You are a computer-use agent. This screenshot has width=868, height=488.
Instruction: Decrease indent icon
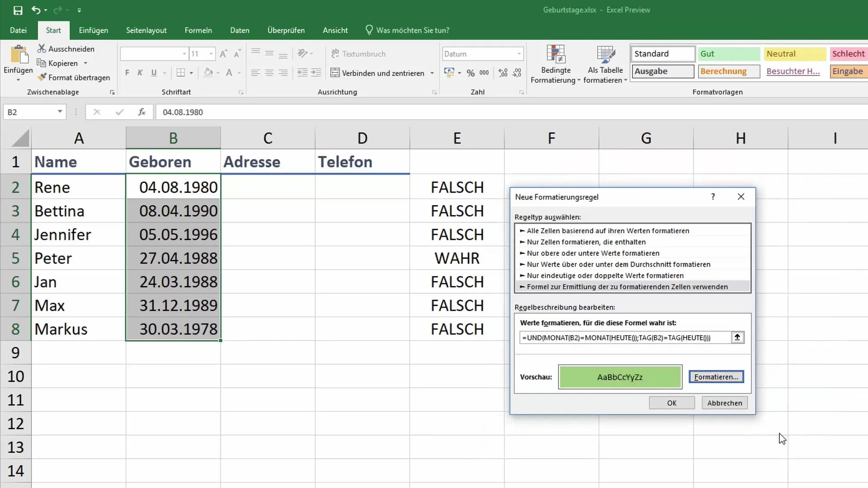pyautogui.click(x=302, y=73)
